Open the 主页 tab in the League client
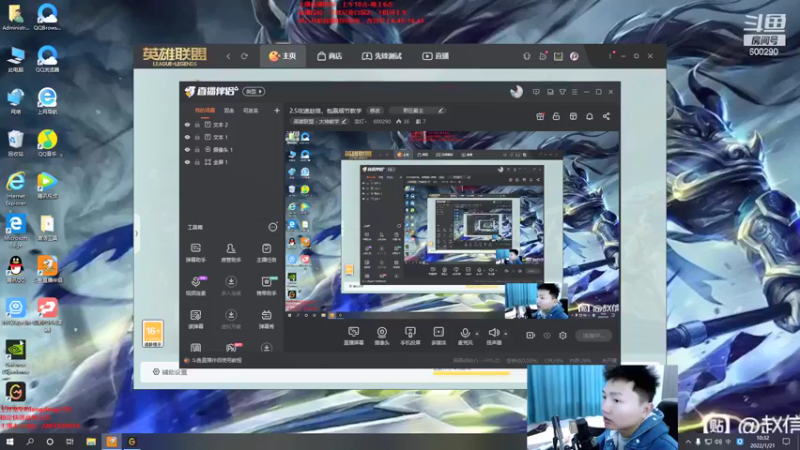 click(283, 56)
